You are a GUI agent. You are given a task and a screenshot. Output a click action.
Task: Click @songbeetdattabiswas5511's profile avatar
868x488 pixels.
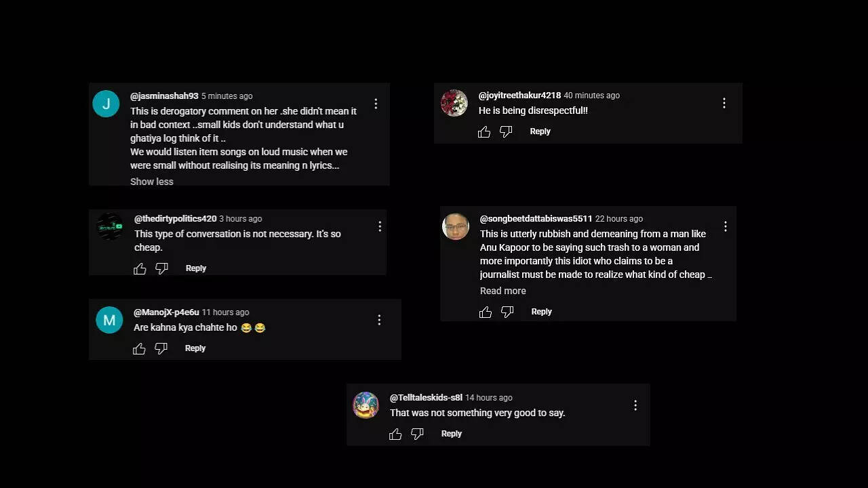coord(456,226)
